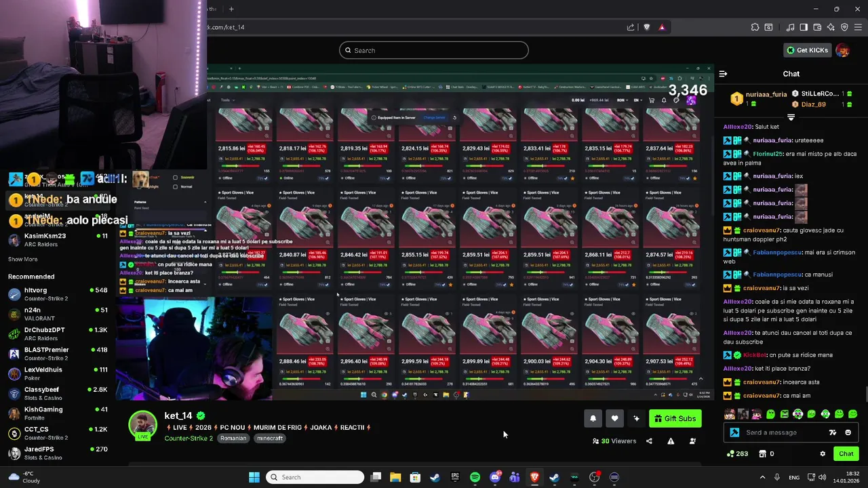Select the Romanian language tag

point(233,438)
